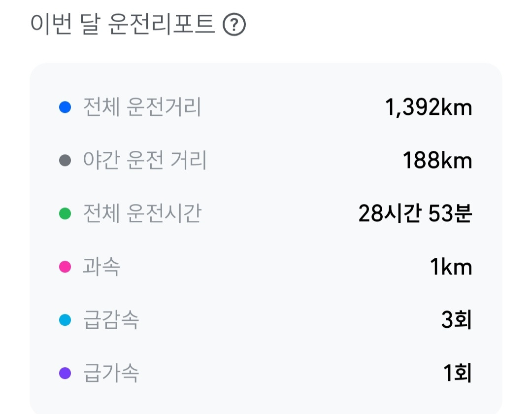This screenshot has width=532, height=414.
Task: Click the blue dot for 전체 운전거리
Action: click(65, 107)
